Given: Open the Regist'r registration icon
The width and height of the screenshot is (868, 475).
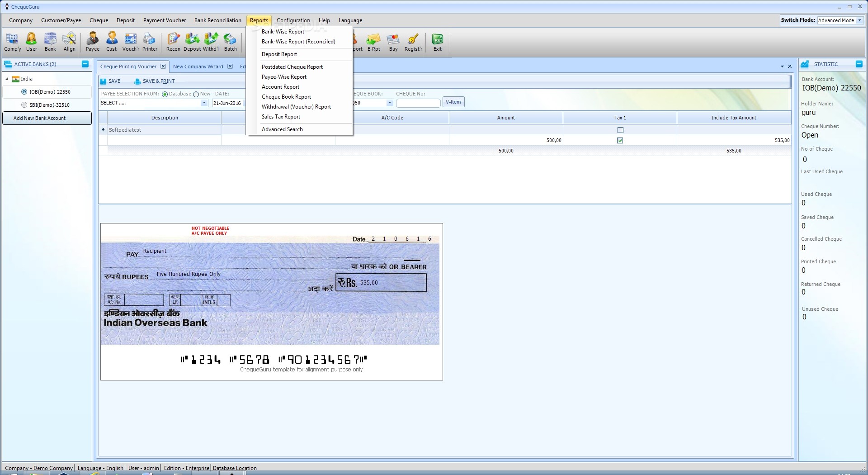Looking at the screenshot, I should click(x=413, y=42).
